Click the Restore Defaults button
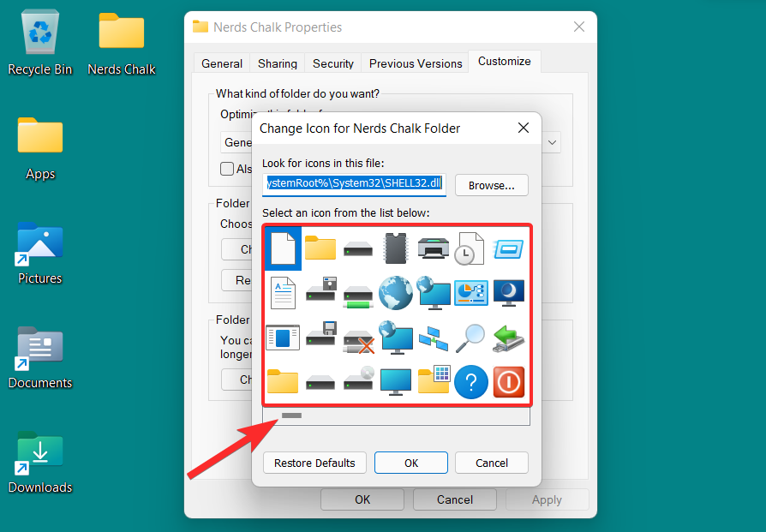Viewport: 766px width, 532px height. pos(314,463)
